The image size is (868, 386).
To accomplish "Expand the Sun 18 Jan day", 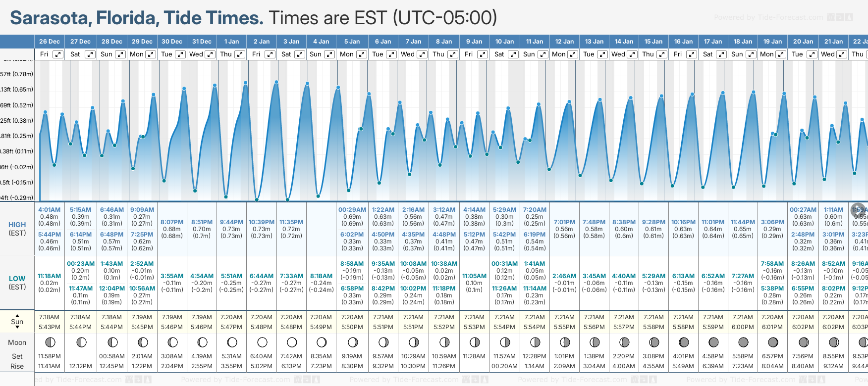I will tap(751, 54).
